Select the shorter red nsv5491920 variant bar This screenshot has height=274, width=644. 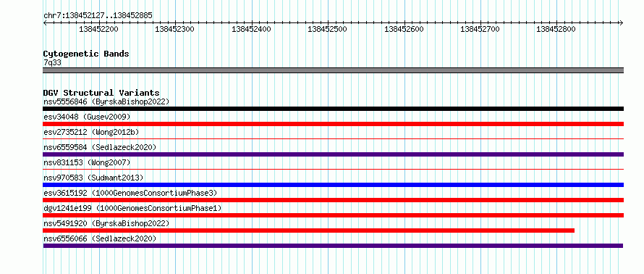[308, 231]
